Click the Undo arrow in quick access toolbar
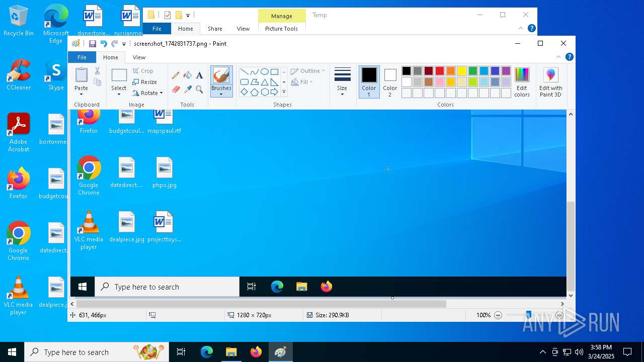The image size is (644, 362). pyautogui.click(x=104, y=44)
